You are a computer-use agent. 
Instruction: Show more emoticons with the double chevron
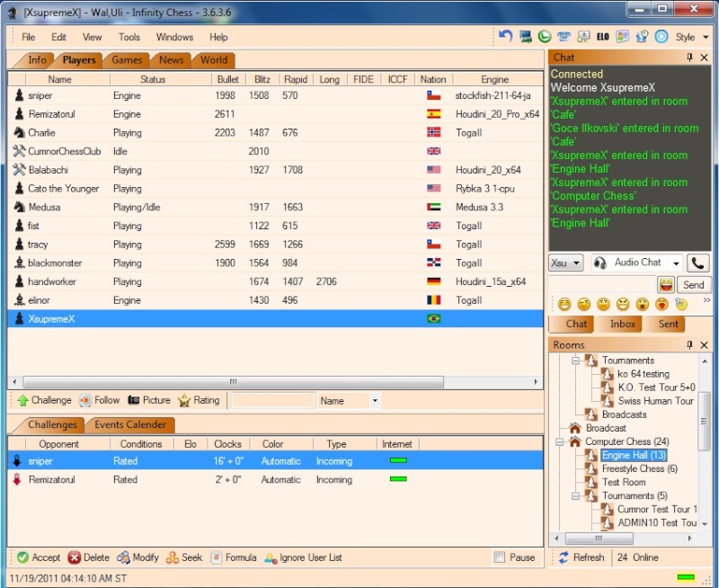coord(706,300)
